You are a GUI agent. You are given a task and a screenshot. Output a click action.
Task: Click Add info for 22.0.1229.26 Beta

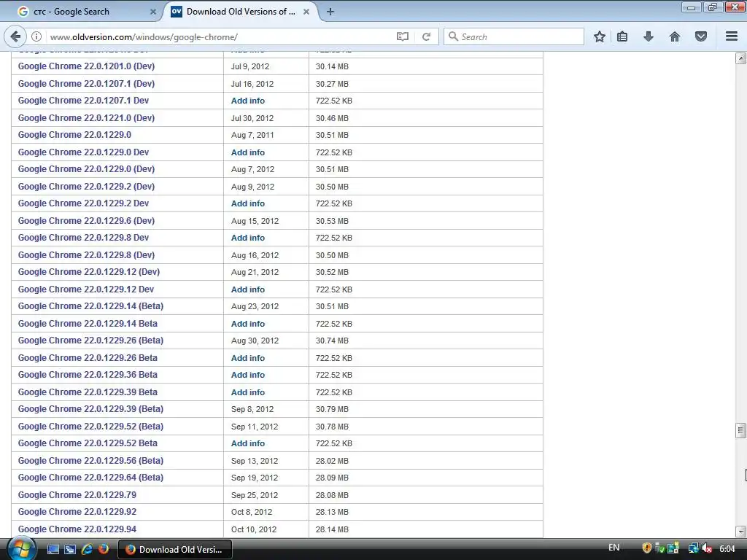[x=248, y=358]
